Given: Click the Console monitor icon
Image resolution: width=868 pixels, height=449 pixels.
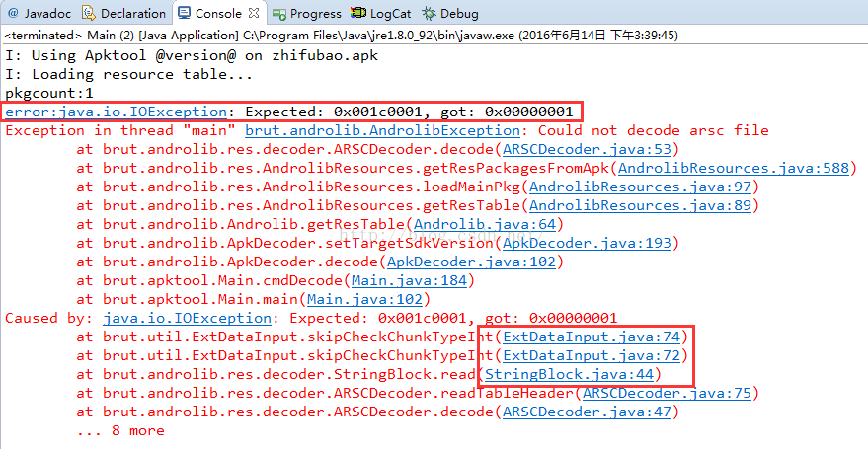Looking at the screenshot, I should click(185, 13).
